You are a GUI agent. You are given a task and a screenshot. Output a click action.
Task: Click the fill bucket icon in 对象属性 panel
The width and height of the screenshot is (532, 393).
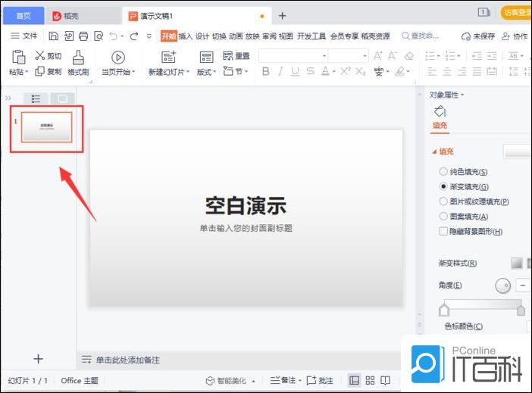[440, 111]
